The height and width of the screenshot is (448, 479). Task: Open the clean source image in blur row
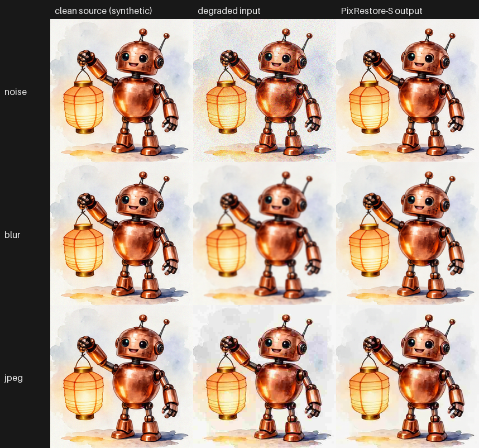pyautogui.click(x=122, y=233)
